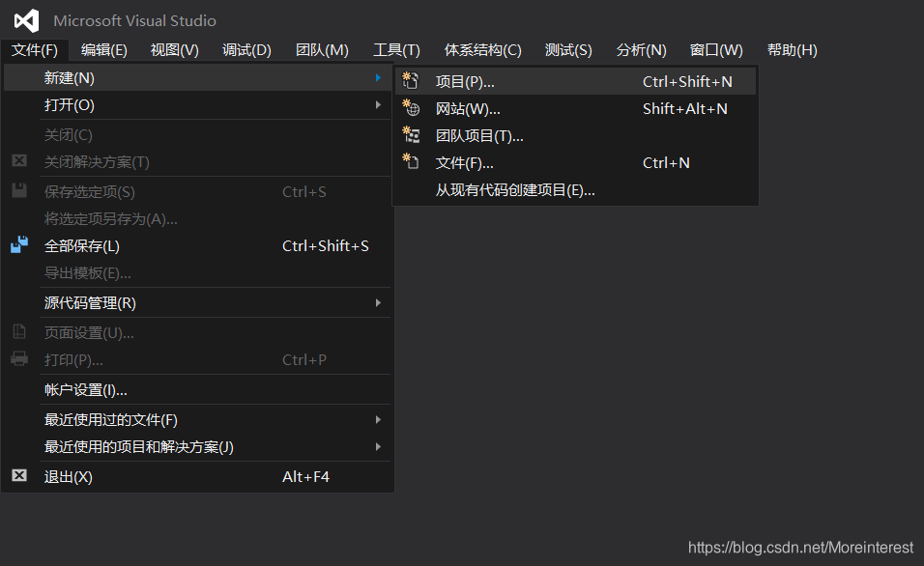Choose 关闭解决方案(T) menu entry
Viewport: 924px width, 566px height.
[197, 162]
